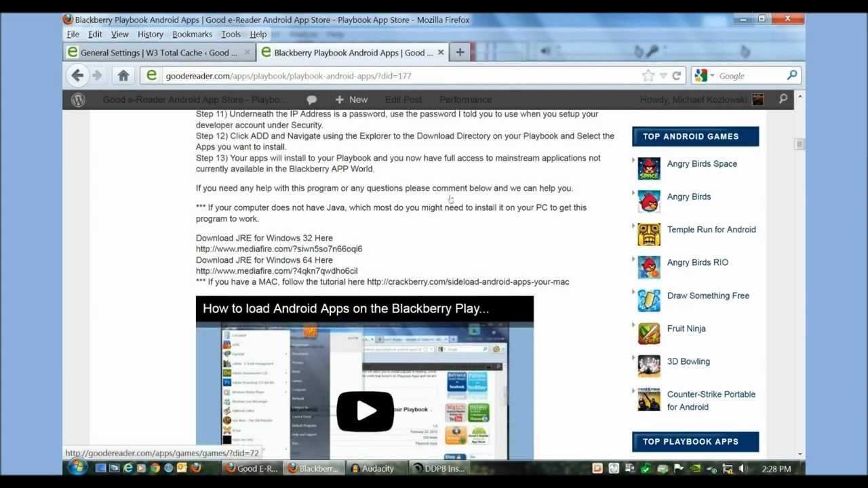This screenshot has height=488, width=868.
Task: Mute system volume via the speaker tray icon
Action: click(x=742, y=468)
